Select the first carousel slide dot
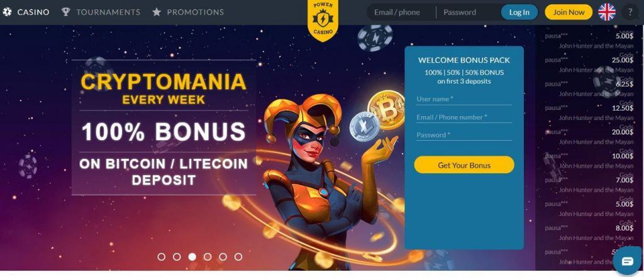644x277 pixels. (x=162, y=257)
